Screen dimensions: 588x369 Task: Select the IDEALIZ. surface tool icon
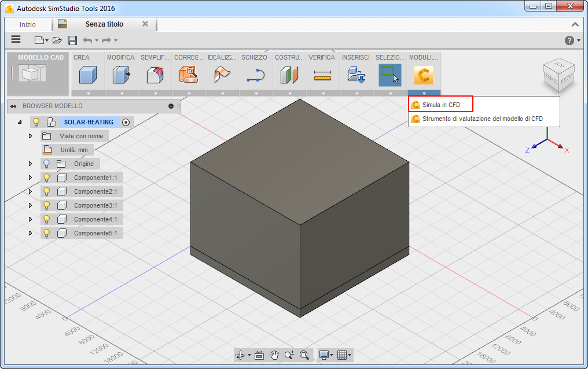pos(222,75)
